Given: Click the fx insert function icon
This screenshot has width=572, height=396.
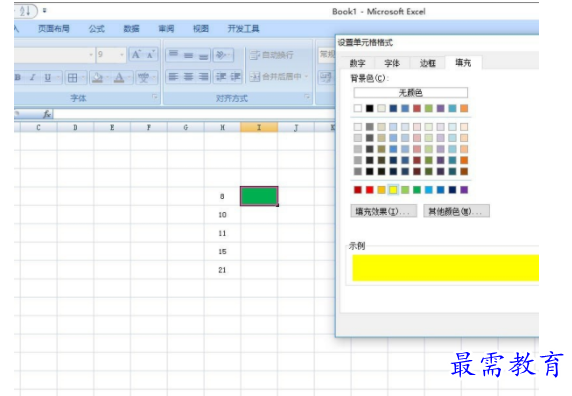Looking at the screenshot, I should pos(47,114).
